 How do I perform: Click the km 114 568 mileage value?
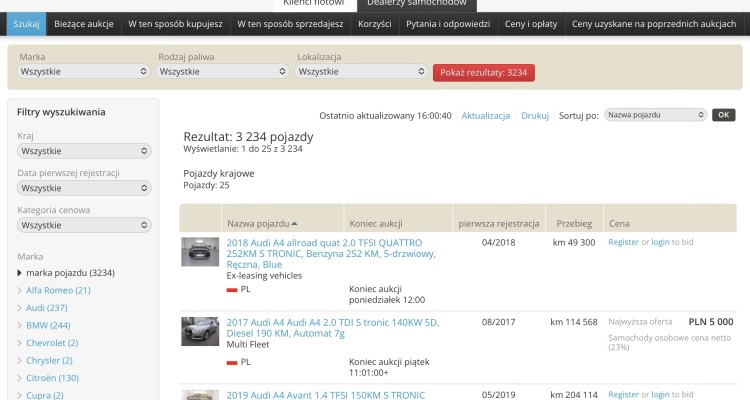pos(574,322)
